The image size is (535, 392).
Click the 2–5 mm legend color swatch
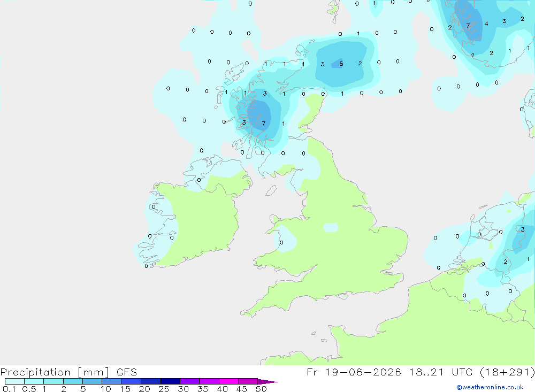coord(73,381)
